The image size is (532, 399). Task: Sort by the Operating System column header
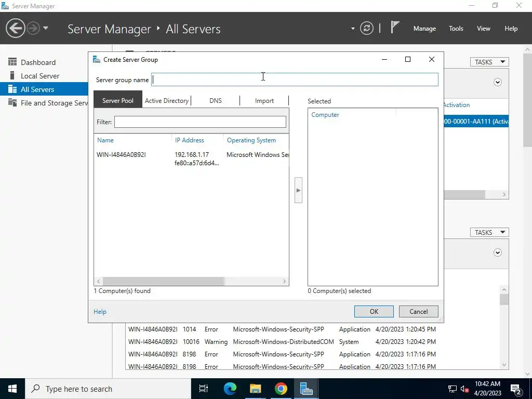tap(251, 140)
